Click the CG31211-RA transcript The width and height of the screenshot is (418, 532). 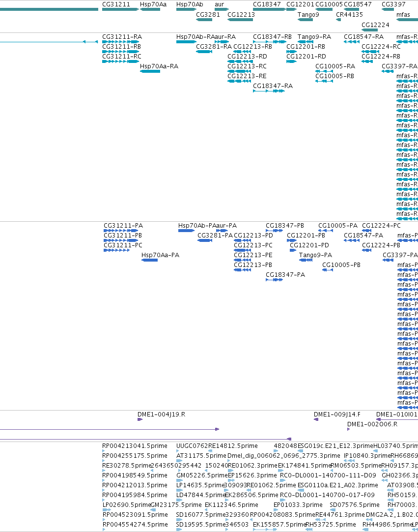(120, 42)
